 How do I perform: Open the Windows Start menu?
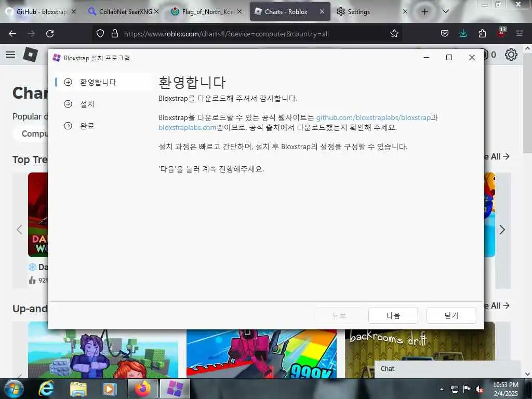click(14, 389)
